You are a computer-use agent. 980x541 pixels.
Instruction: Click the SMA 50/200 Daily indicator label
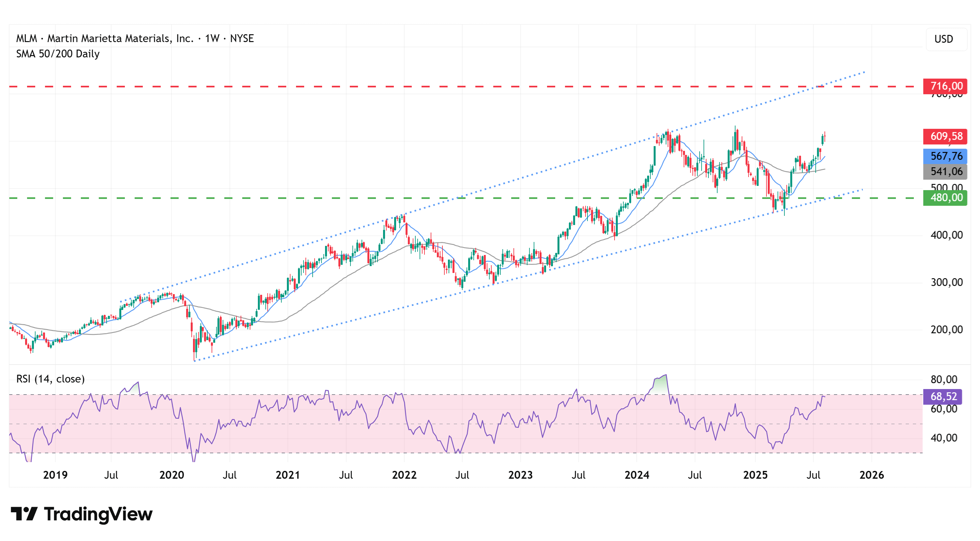coord(58,53)
